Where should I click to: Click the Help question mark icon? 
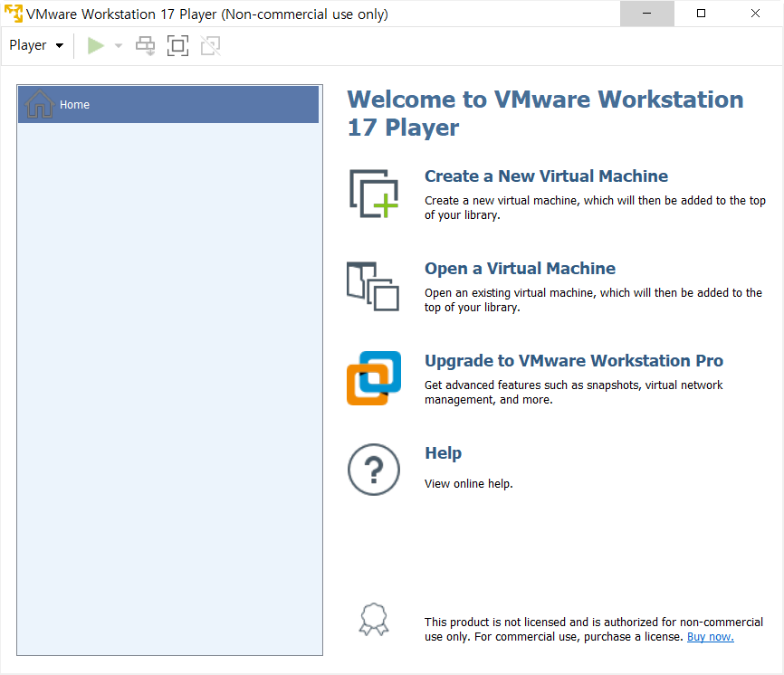coord(374,470)
